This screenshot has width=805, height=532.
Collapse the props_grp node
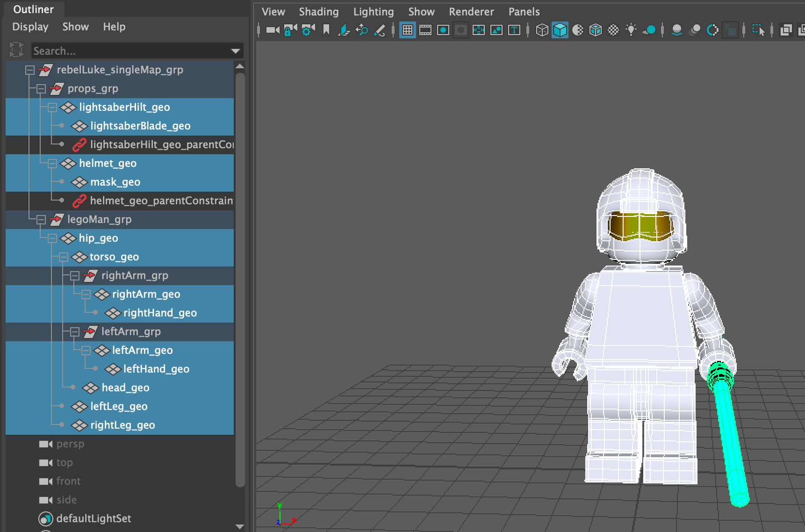[x=41, y=89]
